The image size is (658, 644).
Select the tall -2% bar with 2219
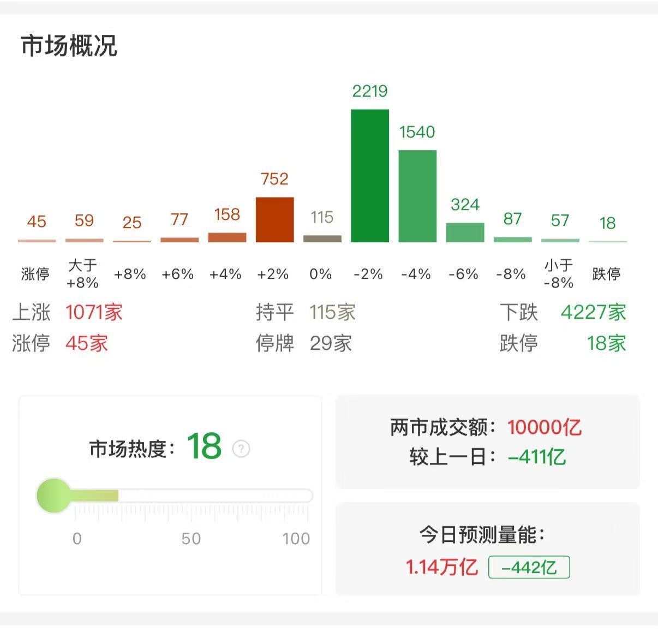[x=370, y=176]
